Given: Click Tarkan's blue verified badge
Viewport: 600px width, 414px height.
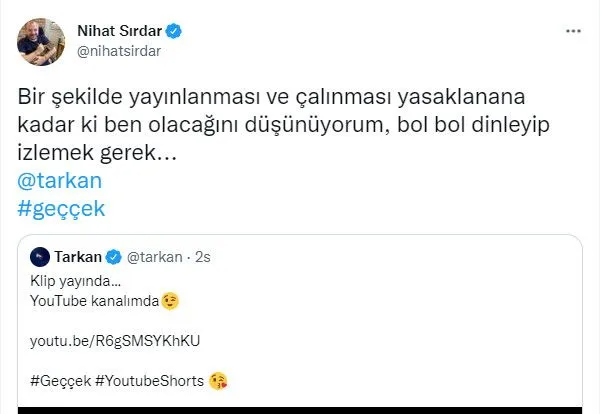Looking at the screenshot, I should (114, 257).
